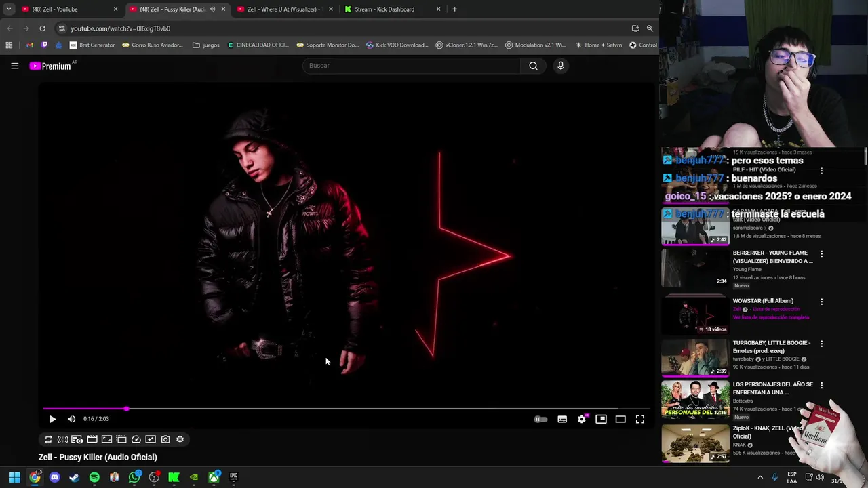Open the extension settings gear below player
This screenshot has height=488, width=868.
(x=180, y=439)
